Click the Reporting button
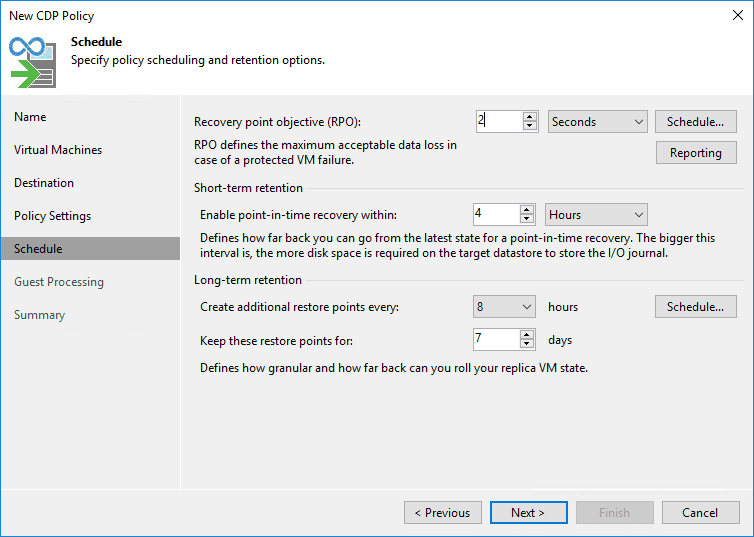Image resolution: width=754 pixels, height=537 pixels. click(x=695, y=153)
